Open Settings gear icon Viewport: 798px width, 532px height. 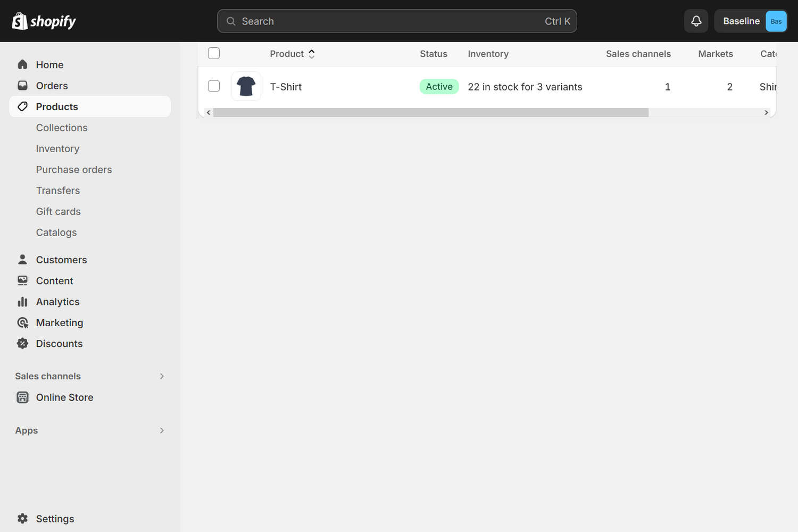(22, 519)
